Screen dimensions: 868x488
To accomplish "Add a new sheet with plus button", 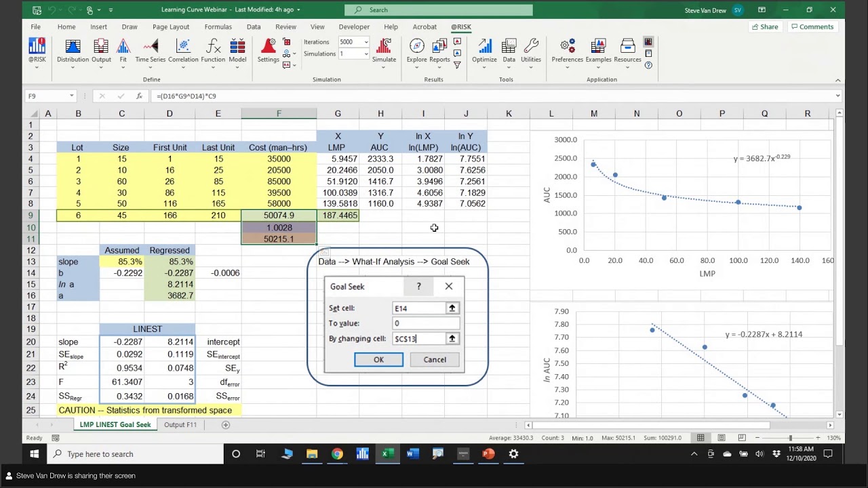I will coord(226,425).
